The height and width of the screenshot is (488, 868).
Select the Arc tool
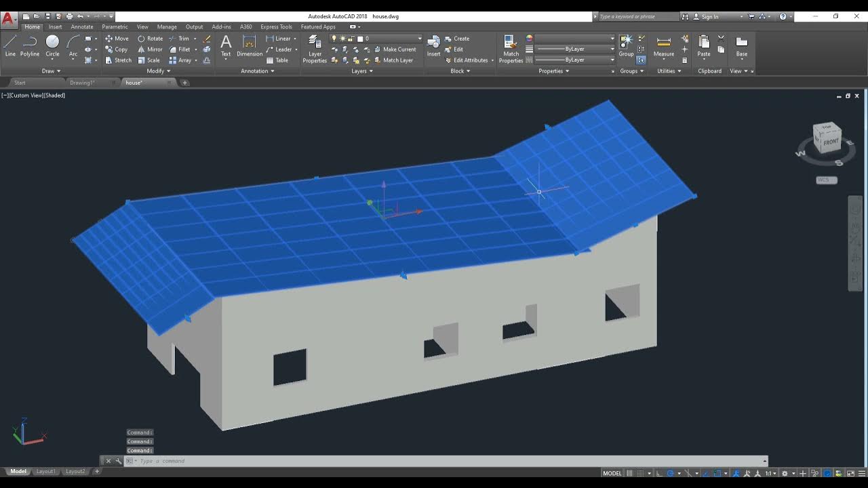tap(73, 46)
